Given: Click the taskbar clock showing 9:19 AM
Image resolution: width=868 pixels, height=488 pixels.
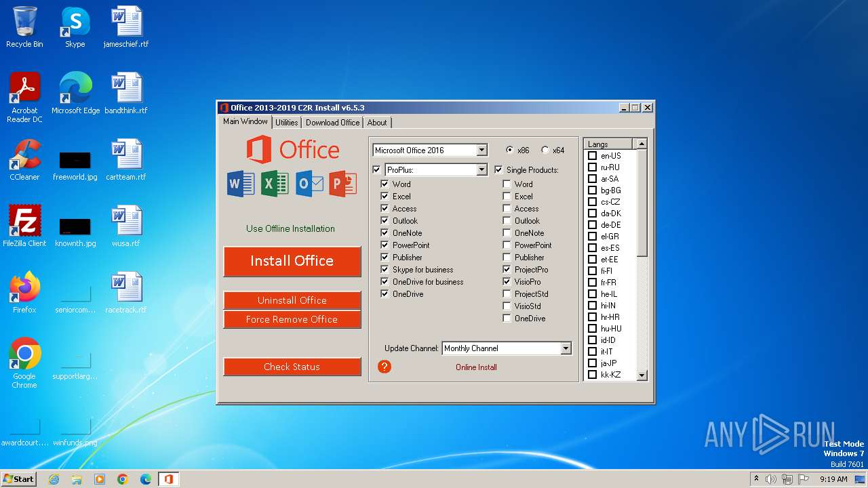Looking at the screenshot, I should coord(833,479).
